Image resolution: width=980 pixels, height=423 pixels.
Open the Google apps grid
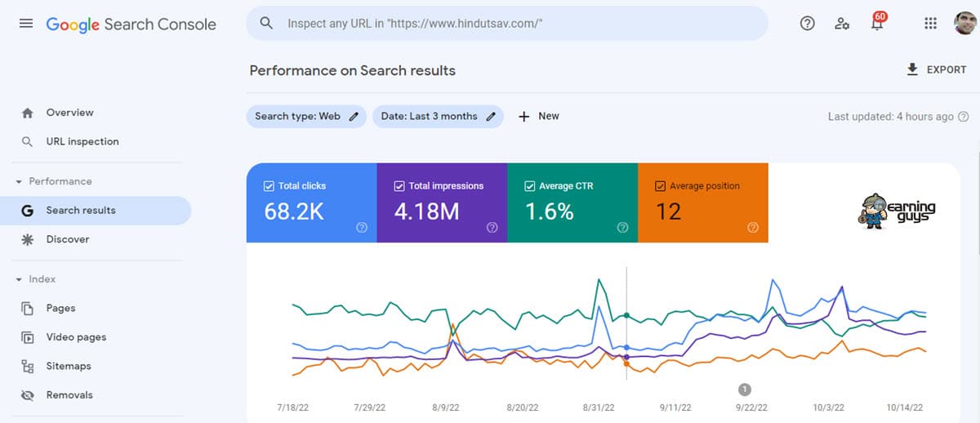click(930, 24)
